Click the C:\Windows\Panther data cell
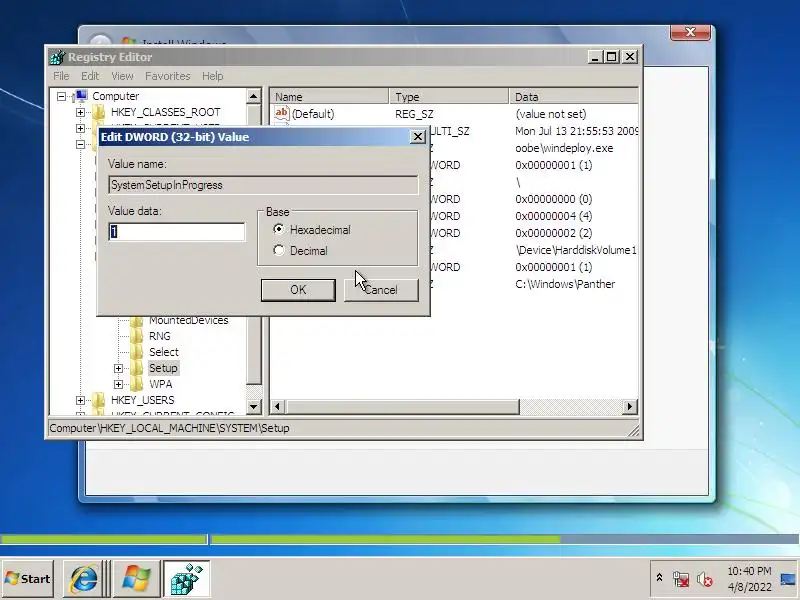 coord(565,284)
